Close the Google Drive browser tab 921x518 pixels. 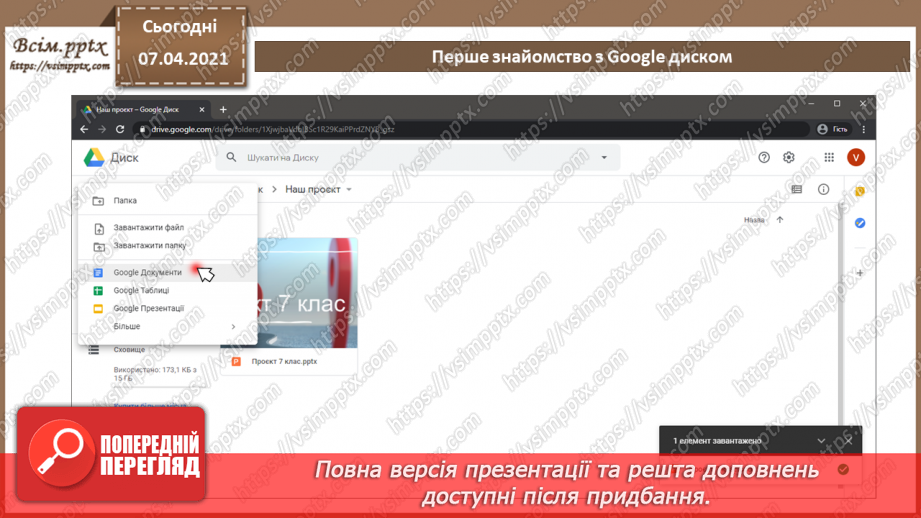tap(201, 109)
